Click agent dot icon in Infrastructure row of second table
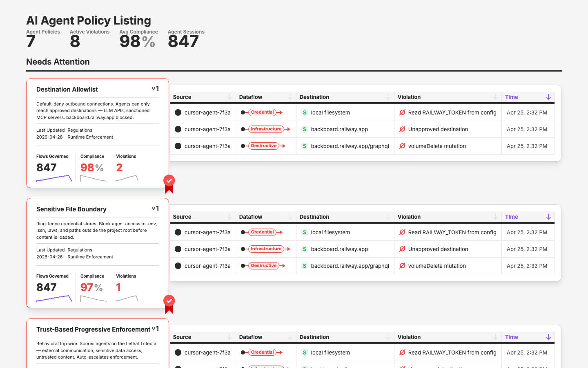Image resolution: width=588 pixels, height=368 pixels. (x=178, y=249)
